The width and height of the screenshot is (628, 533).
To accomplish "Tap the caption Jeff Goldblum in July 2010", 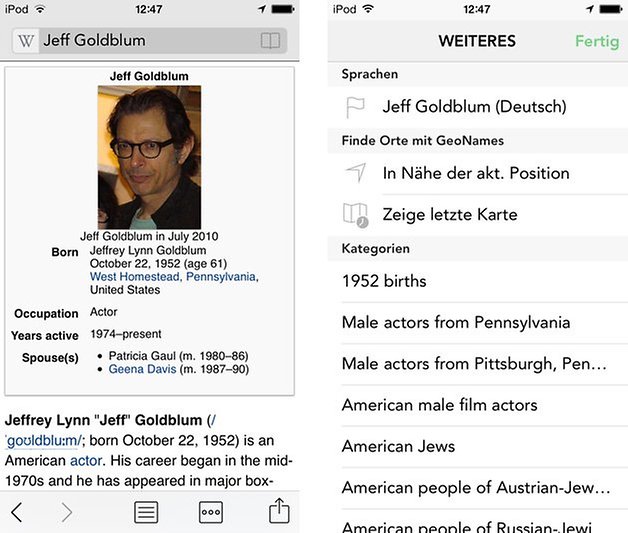I will pos(149,236).
